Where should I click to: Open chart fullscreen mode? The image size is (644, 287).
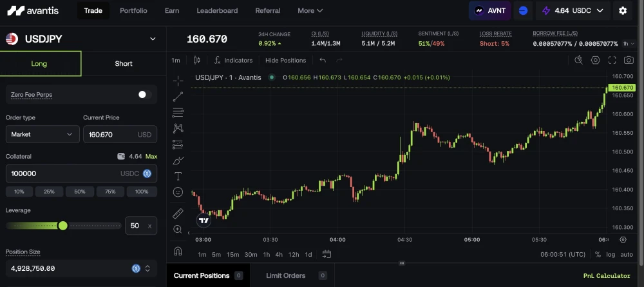(612, 61)
